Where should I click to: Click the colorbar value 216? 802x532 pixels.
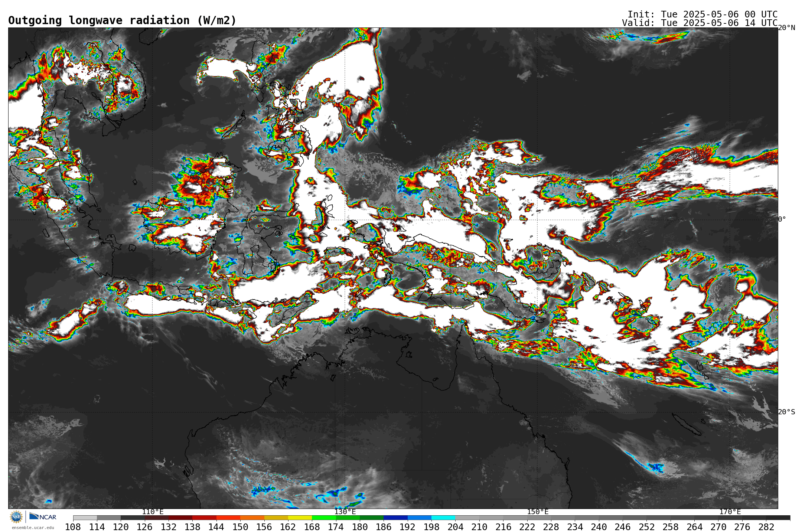tap(503, 527)
